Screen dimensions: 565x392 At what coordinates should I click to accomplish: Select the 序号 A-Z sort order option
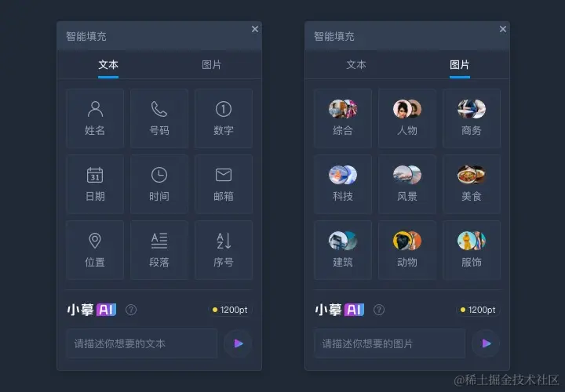point(224,250)
